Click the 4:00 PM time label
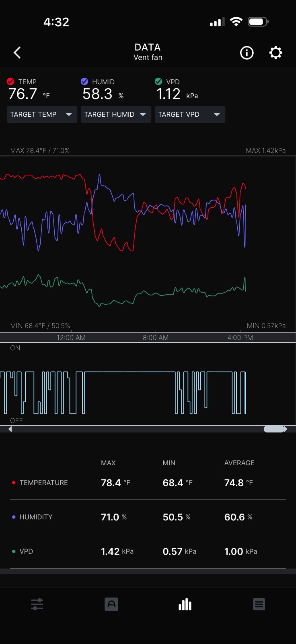Image resolution: width=296 pixels, height=644 pixels. (240, 338)
